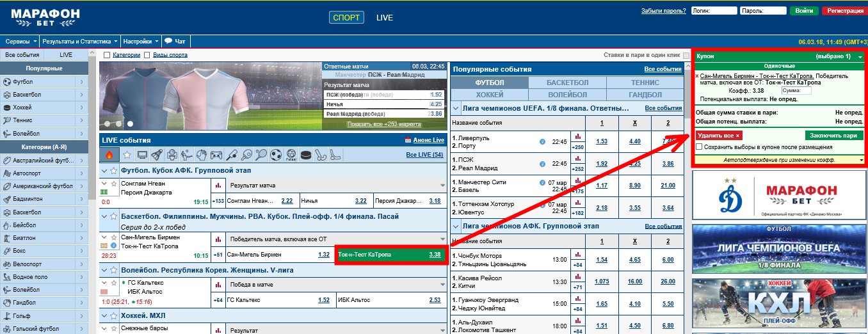This screenshot has height=334, width=868.
Task: Open statistics chart icon for Сан-Мигель Бирмен match
Action: [x=218, y=239]
